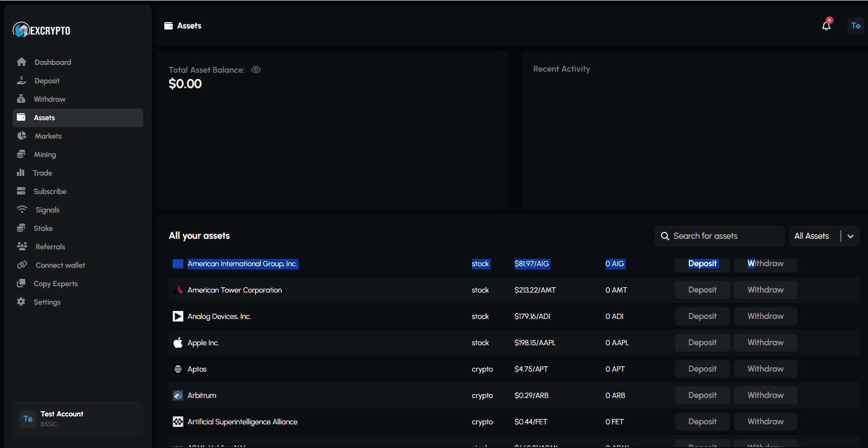Open Trade from the sidebar
The height and width of the screenshot is (448, 868).
tap(78, 173)
